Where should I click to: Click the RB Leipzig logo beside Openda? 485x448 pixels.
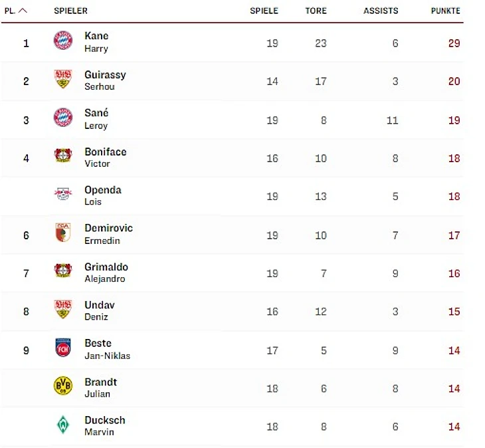[x=63, y=195]
